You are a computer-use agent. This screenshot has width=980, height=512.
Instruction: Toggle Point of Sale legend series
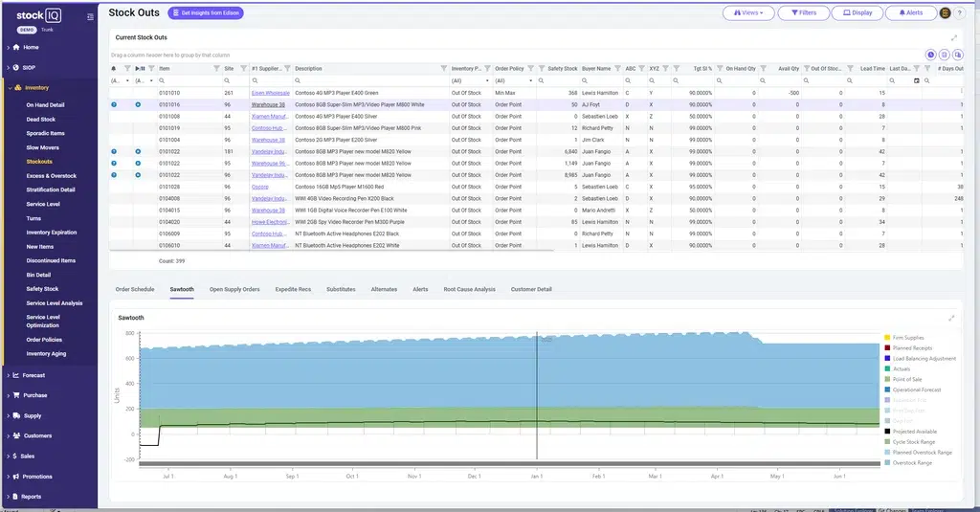tap(903, 380)
